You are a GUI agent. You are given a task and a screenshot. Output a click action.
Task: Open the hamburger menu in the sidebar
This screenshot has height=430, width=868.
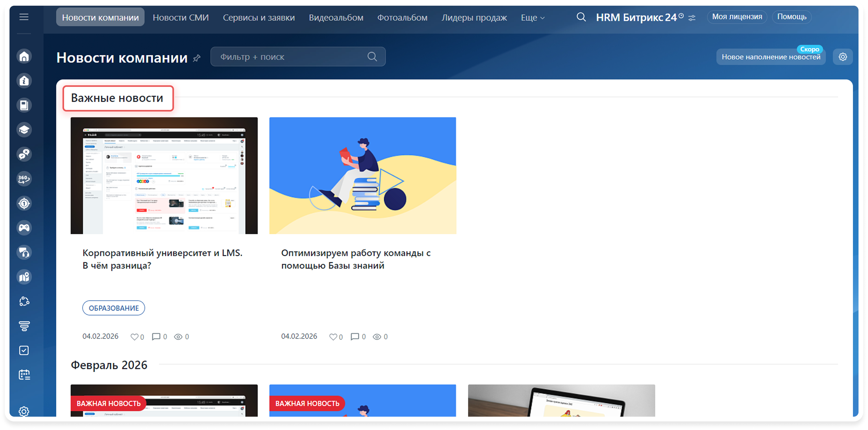23,17
